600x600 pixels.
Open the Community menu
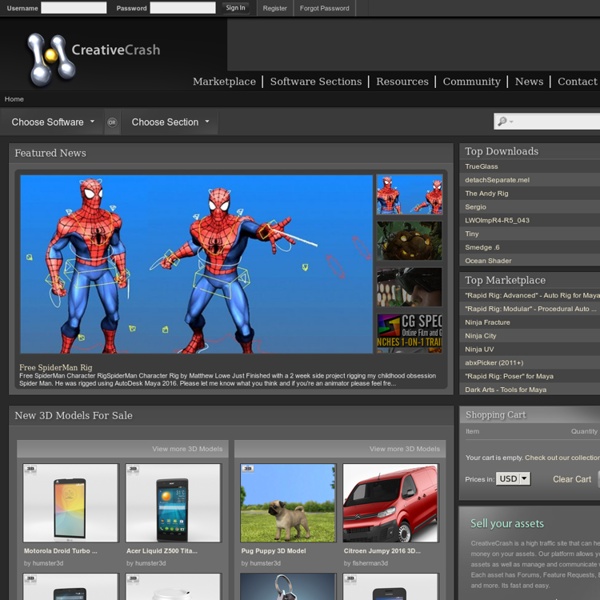pos(471,82)
